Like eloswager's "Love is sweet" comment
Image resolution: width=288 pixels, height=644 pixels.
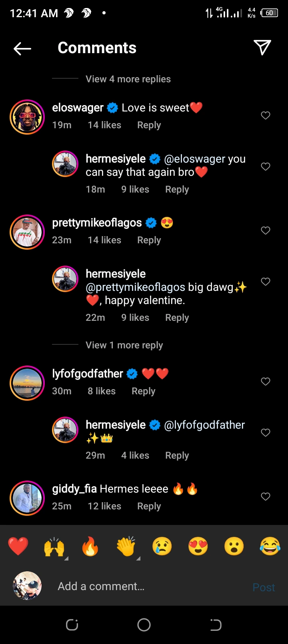click(266, 115)
